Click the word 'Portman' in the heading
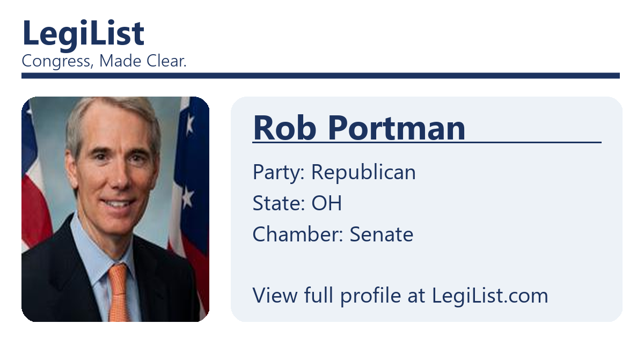Viewport: 644px width, 338px height. click(x=397, y=128)
